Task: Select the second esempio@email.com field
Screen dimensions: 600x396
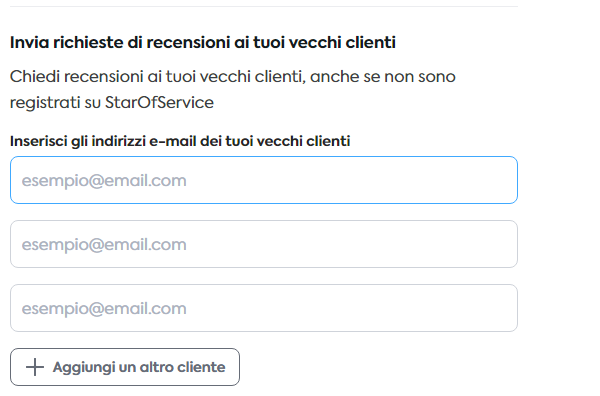Action: 264,244
